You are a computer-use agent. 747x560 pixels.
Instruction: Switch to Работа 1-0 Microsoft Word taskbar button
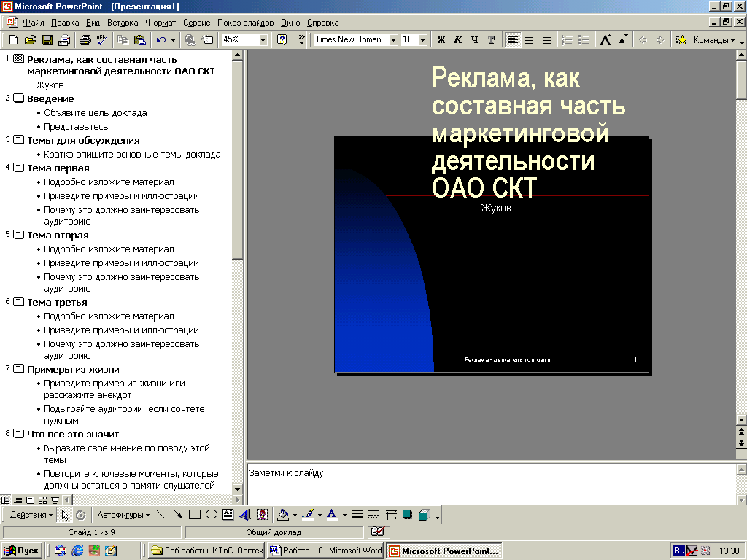325,551
